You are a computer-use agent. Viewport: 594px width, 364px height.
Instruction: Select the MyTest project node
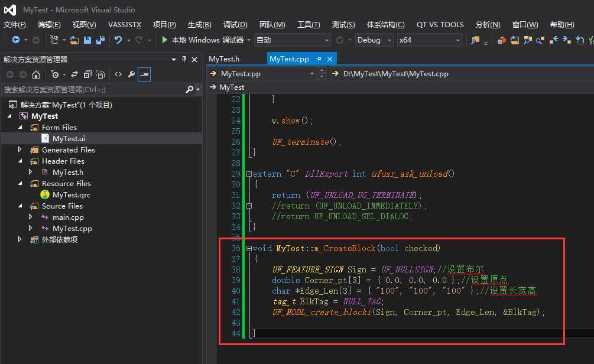(x=45, y=116)
